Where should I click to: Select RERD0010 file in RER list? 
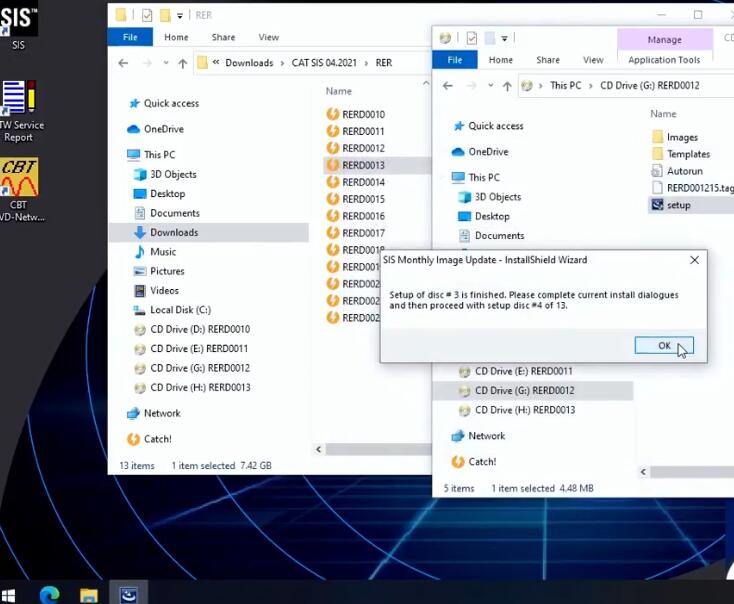coord(363,114)
